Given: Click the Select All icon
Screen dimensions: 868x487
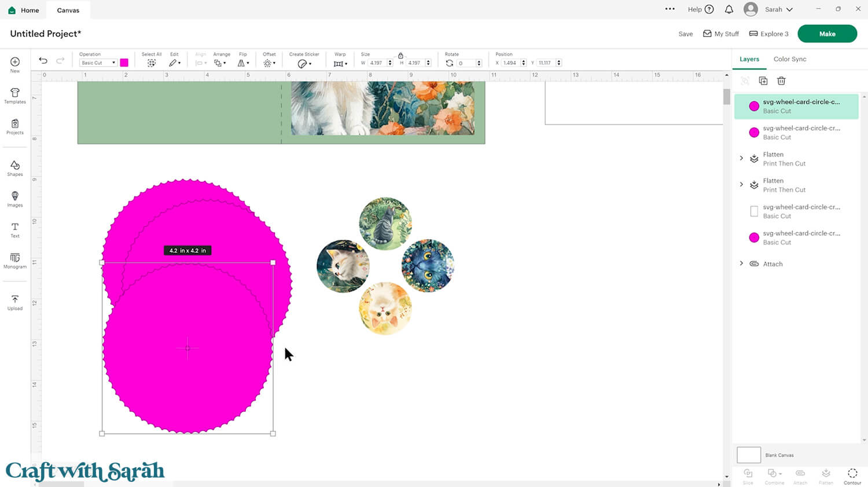Looking at the screenshot, I should click(x=152, y=63).
